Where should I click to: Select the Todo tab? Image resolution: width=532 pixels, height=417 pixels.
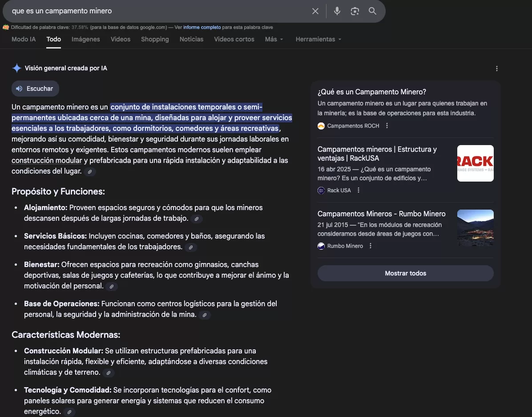click(54, 40)
